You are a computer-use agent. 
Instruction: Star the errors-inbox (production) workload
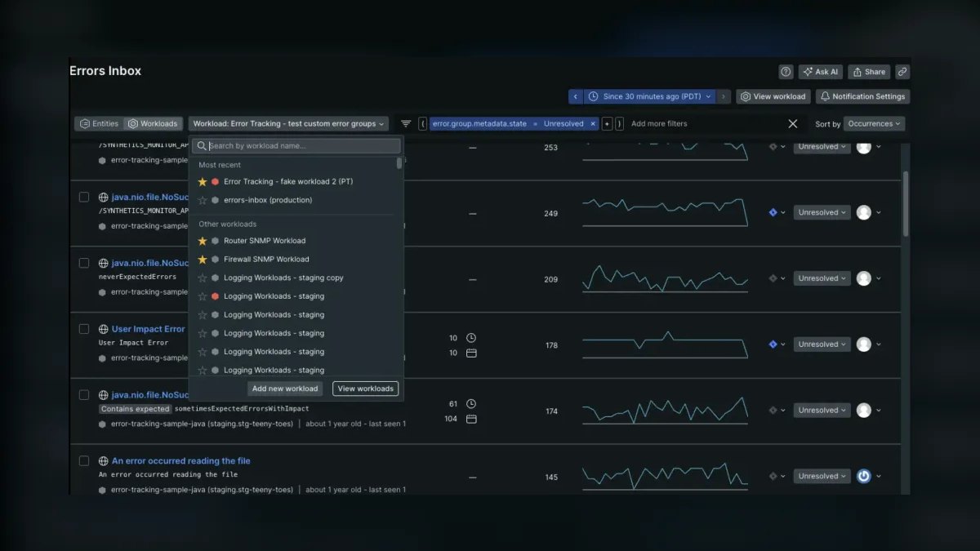[x=203, y=200]
